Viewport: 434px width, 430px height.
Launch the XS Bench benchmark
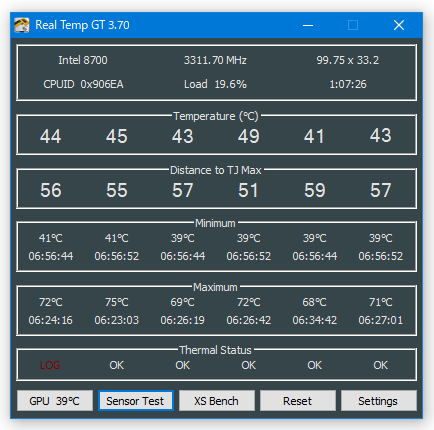pyautogui.click(x=217, y=401)
